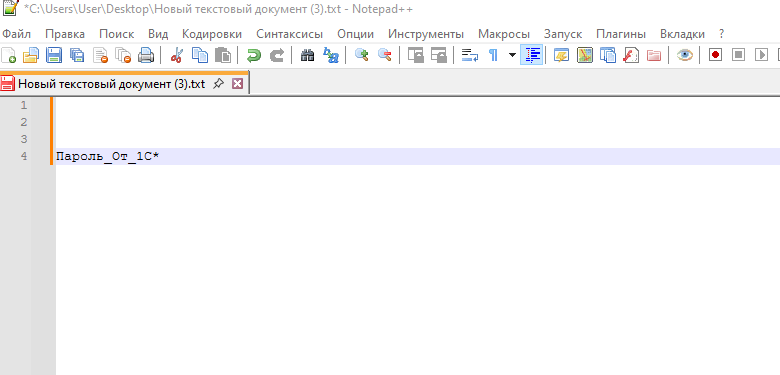Click the Copy toolbar icon
Image resolution: width=780 pixels, height=375 pixels.
point(200,55)
